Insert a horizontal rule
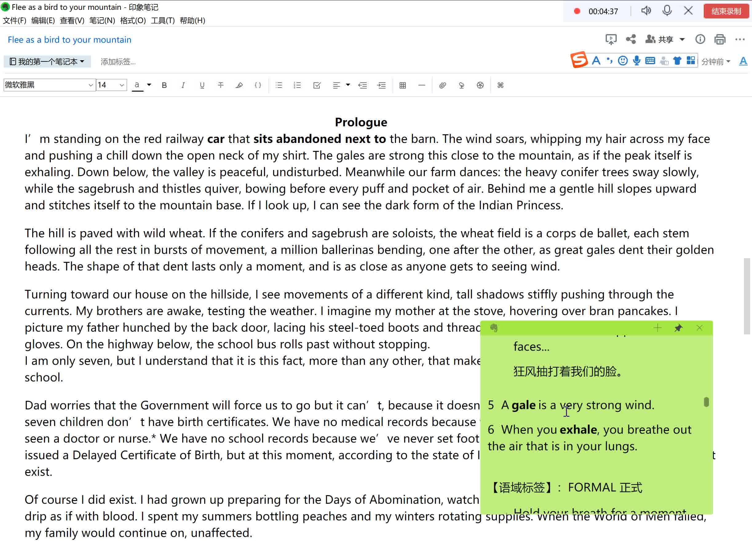 coord(422,85)
